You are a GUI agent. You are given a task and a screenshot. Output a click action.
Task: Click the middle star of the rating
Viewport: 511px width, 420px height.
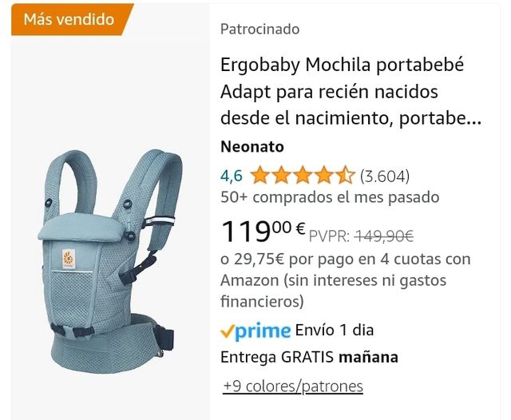(x=303, y=176)
